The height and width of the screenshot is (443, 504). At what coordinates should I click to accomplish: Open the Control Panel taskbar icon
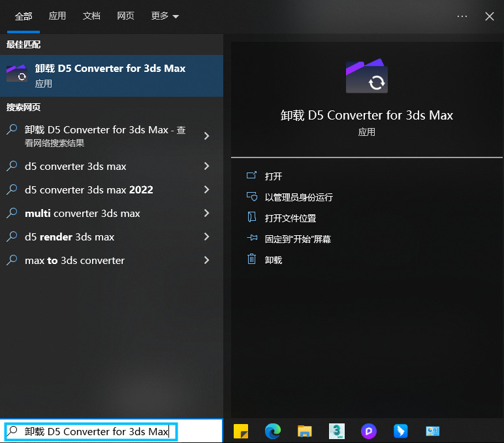click(432, 431)
